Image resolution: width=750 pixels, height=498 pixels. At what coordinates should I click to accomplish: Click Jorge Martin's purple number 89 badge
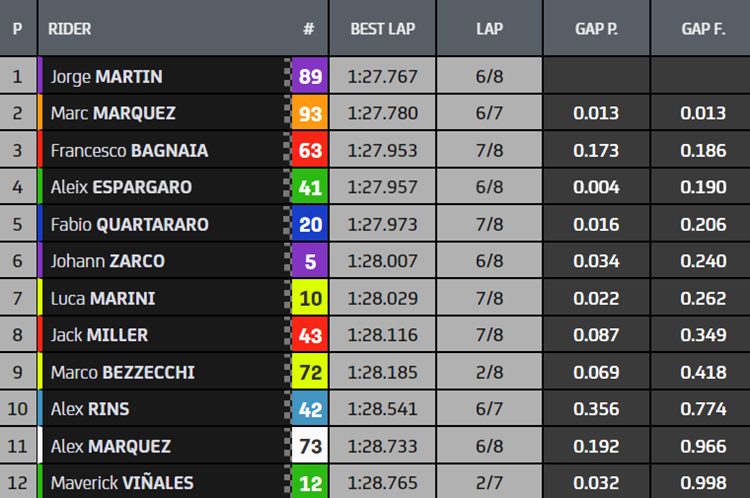[309, 76]
